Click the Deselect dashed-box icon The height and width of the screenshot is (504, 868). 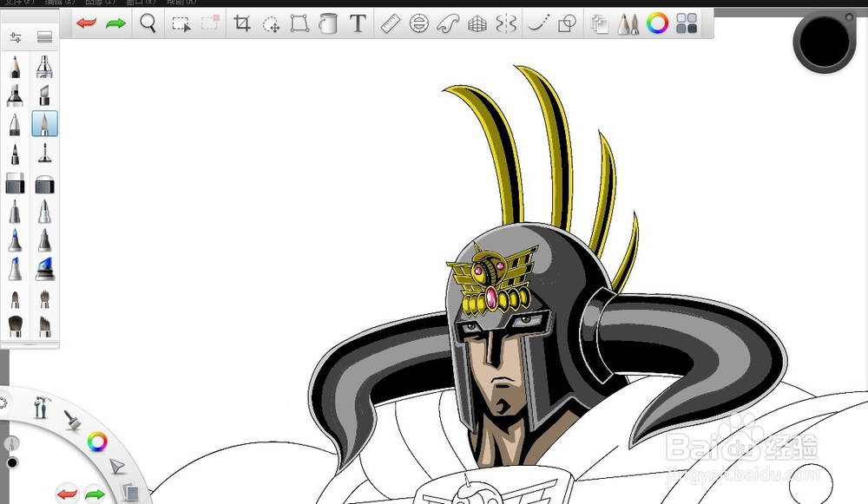click(x=210, y=23)
